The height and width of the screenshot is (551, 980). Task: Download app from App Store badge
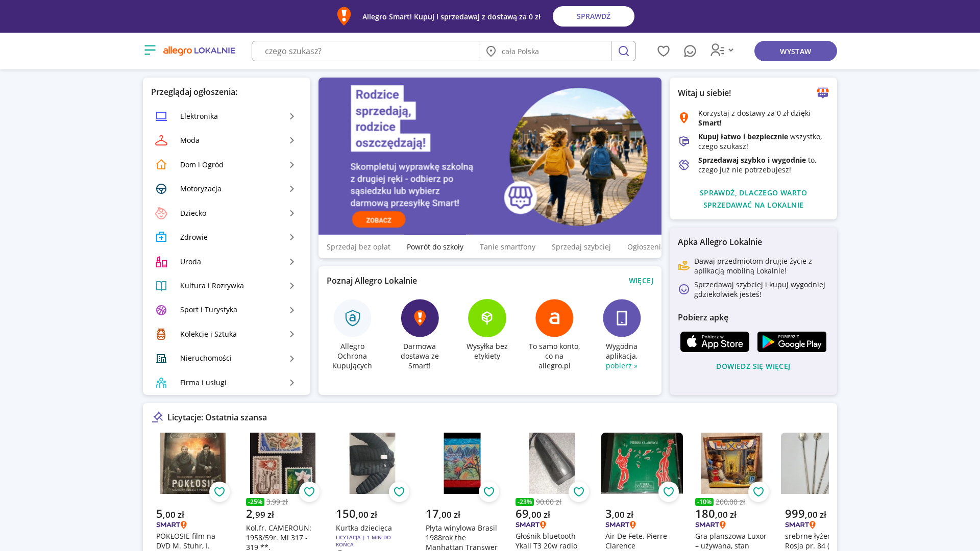(x=715, y=342)
